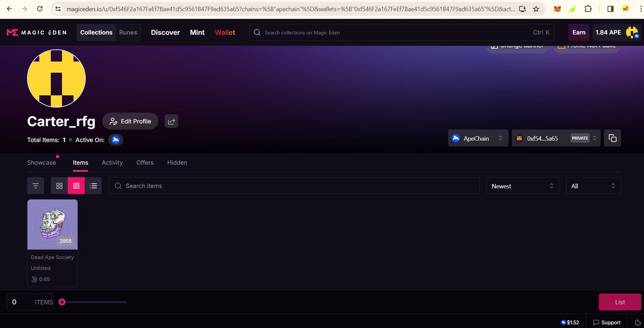Open Chrome profile avatar
This screenshot has width=644, height=328.
coord(626,9)
